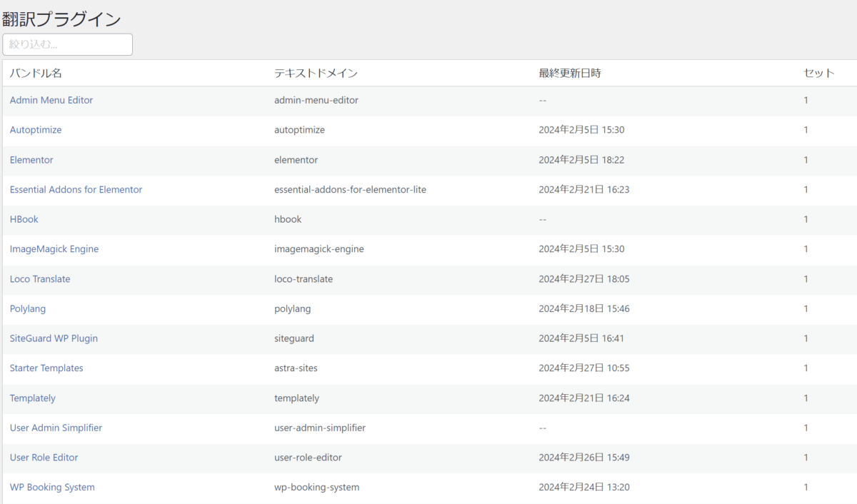Click the User Role Editor link
Image resolution: width=857 pixels, height=504 pixels.
(44, 458)
